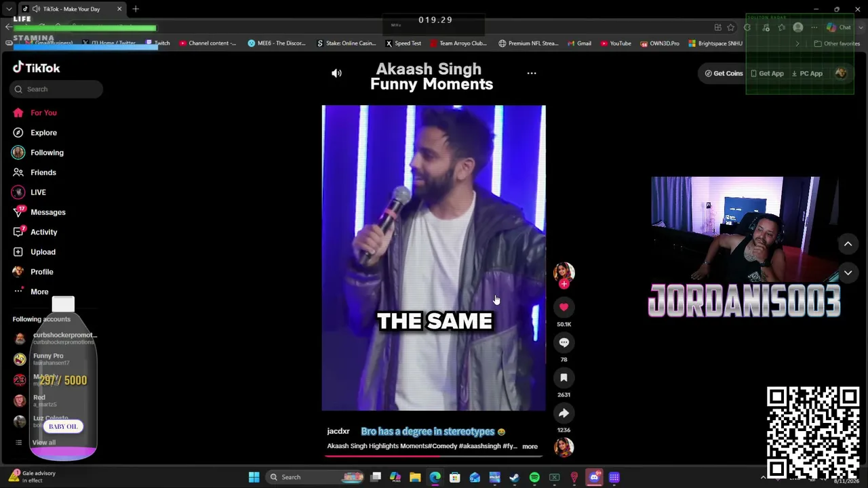Open the Friends page
The image size is (868, 488).
35,172
